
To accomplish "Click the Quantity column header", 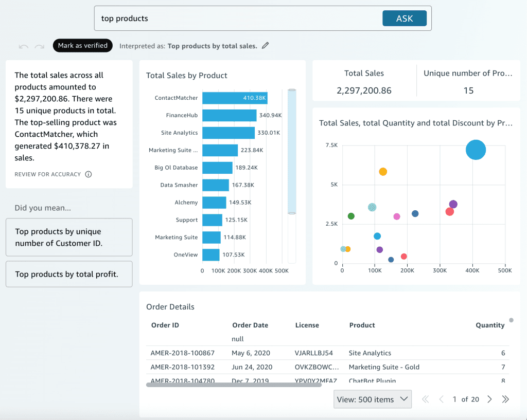I will pyautogui.click(x=490, y=325).
